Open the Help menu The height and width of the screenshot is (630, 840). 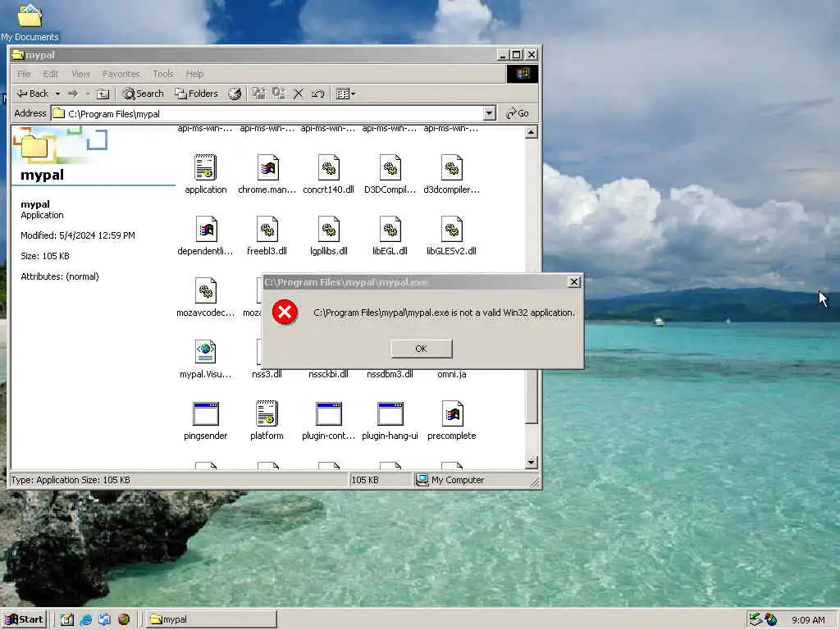tap(195, 74)
